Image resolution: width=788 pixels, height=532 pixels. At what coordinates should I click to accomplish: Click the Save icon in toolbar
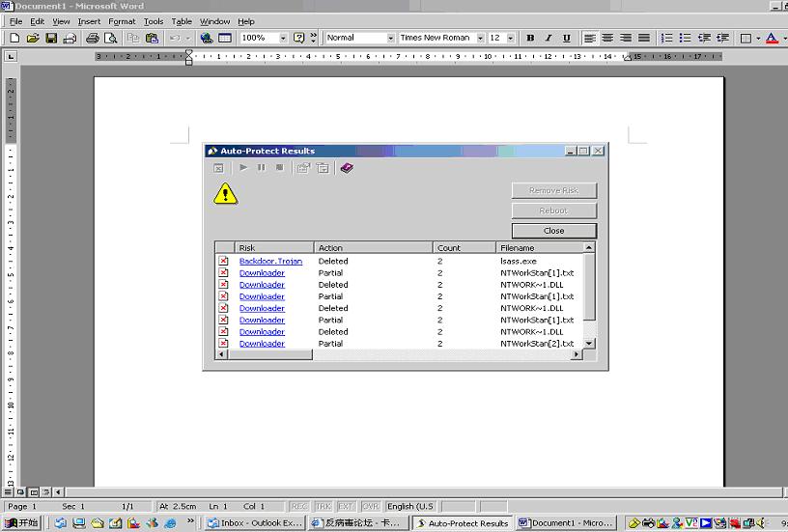(51, 39)
